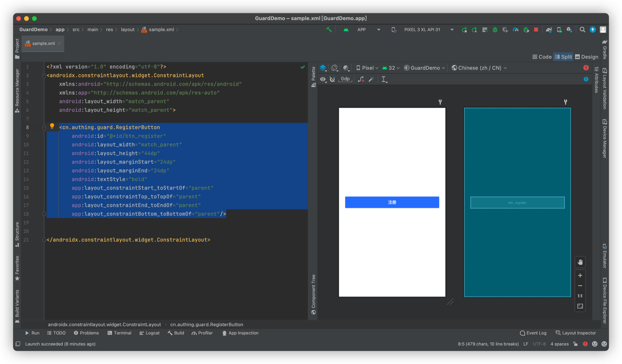Click the Zoom In plus button
The image size is (622, 364).
tap(580, 275)
